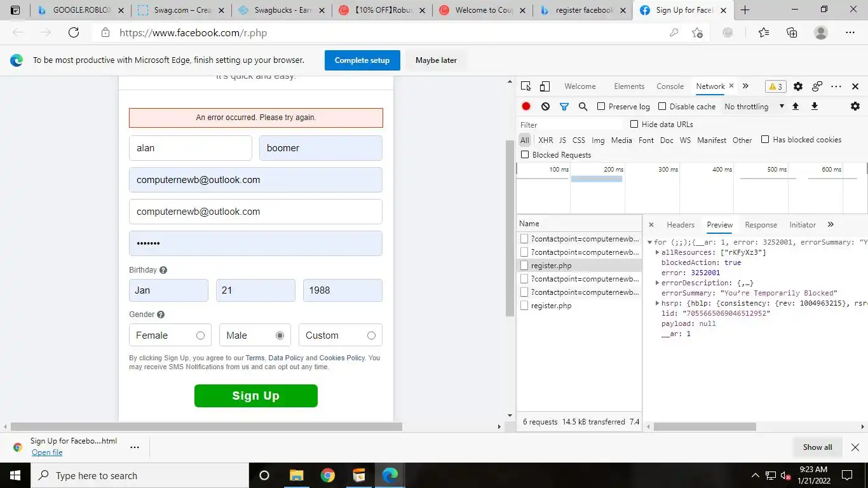Open the birthday month dropdown showing Jan
The image size is (868, 488).
(x=168, y=290)
